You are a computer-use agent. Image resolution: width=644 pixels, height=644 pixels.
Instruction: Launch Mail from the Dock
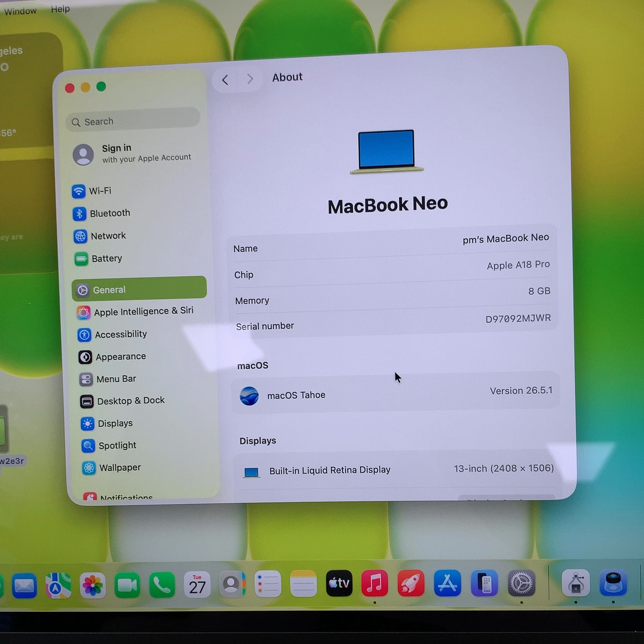pos(24,586)
